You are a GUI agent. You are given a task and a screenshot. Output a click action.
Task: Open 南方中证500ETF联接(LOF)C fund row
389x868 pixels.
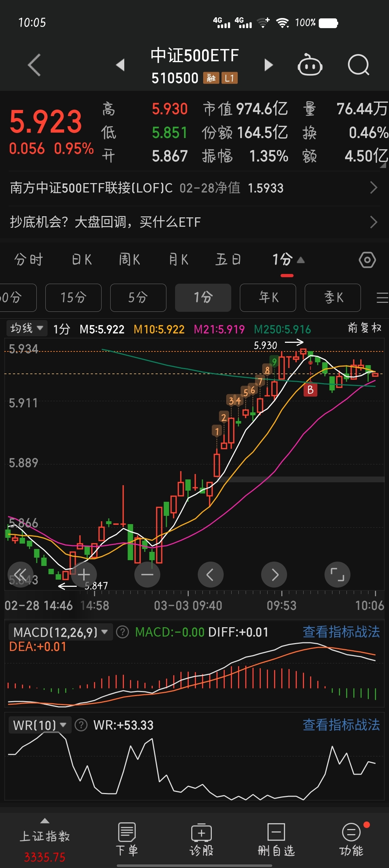pos(194,188)
